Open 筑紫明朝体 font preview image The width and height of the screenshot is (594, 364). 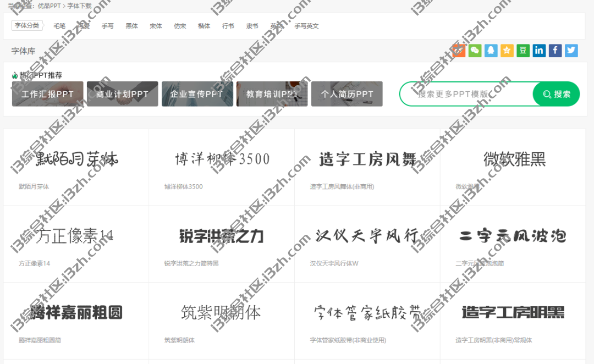[221, 312]
